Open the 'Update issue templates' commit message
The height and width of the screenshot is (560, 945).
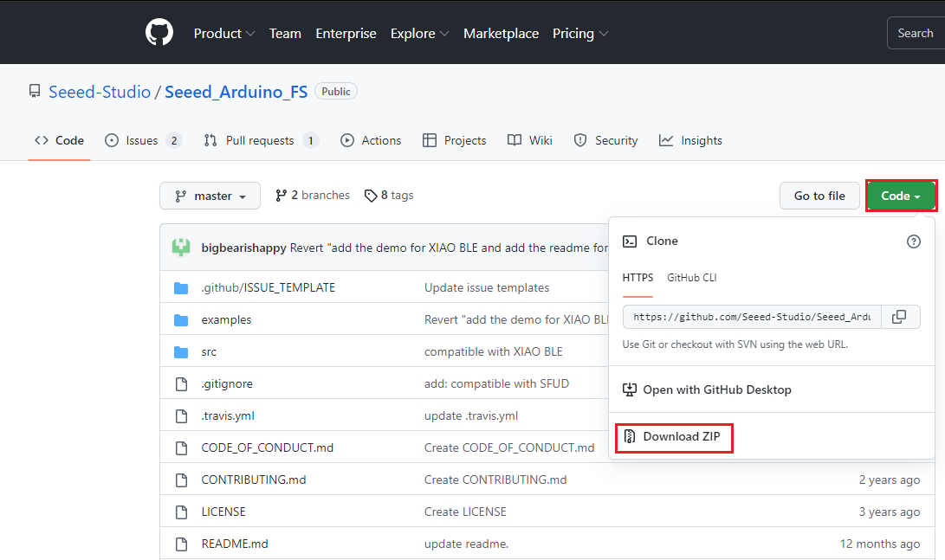click(x=487, y=288)
